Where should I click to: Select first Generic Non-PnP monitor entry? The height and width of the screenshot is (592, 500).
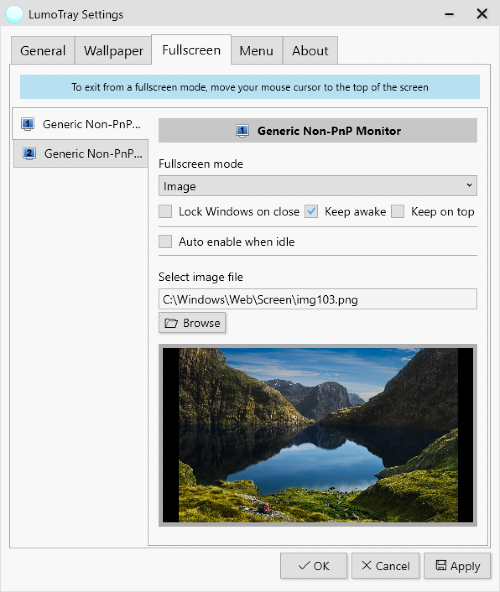tap(80, 124)
